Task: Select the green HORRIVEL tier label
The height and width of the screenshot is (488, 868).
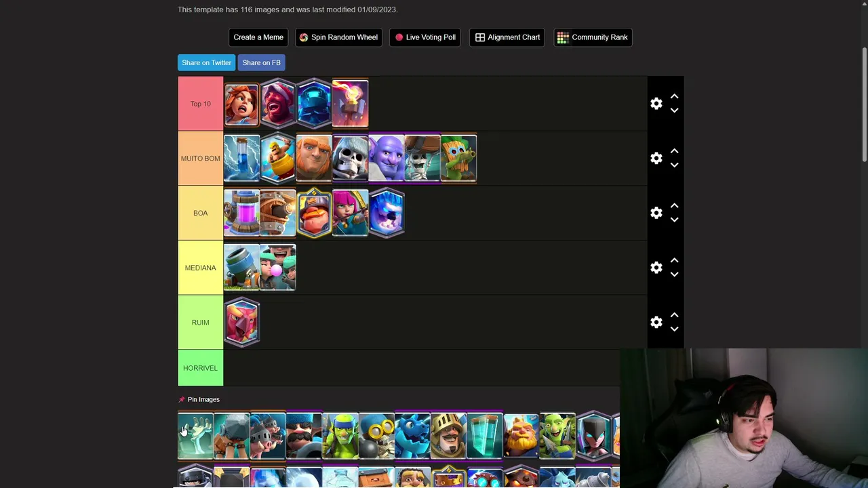Action: tap(200, 368)
